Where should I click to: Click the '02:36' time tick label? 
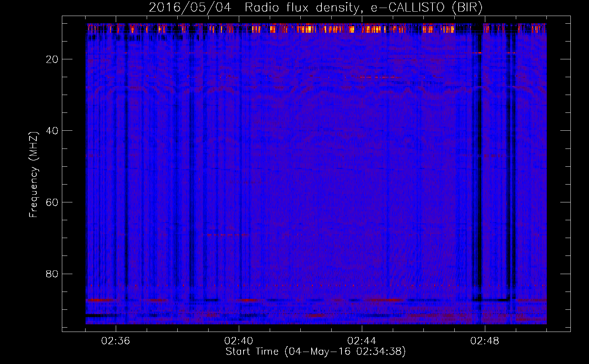tap(116, 341)
